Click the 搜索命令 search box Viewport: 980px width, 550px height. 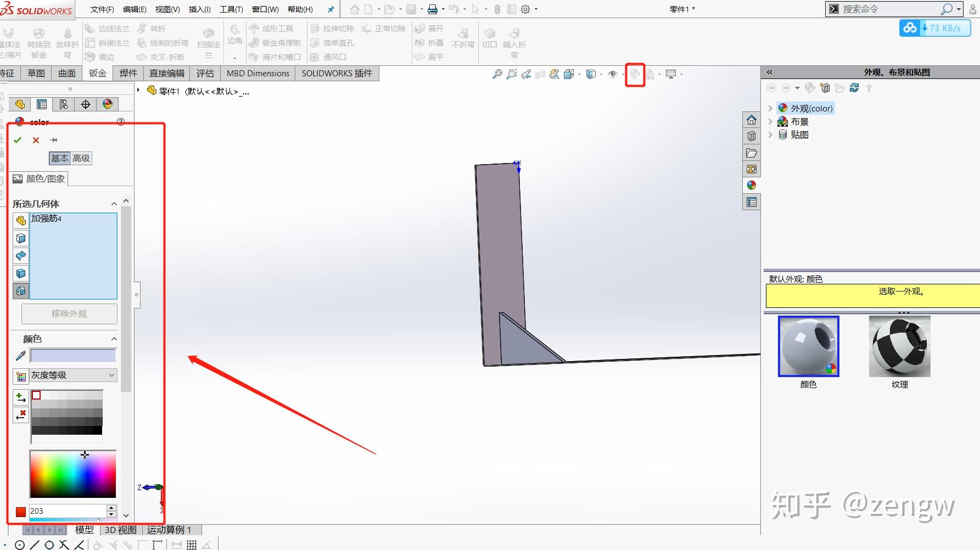tap(889, 9)
